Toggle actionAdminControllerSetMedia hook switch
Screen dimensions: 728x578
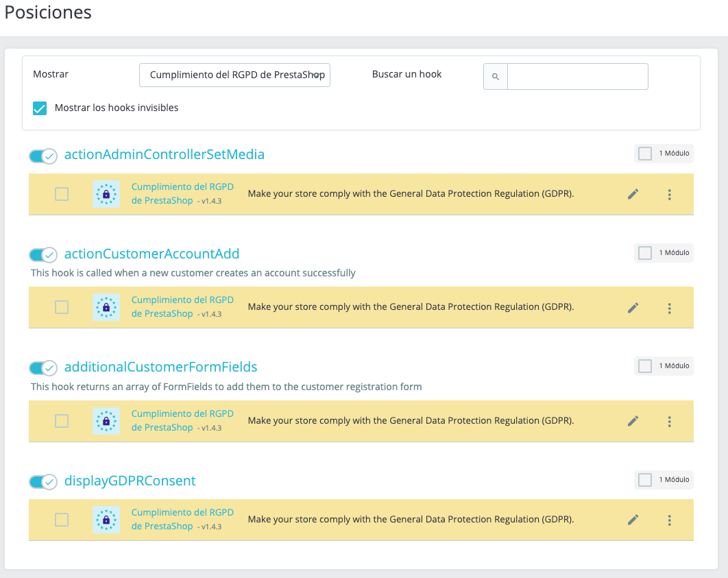click(x=43, y=156)
